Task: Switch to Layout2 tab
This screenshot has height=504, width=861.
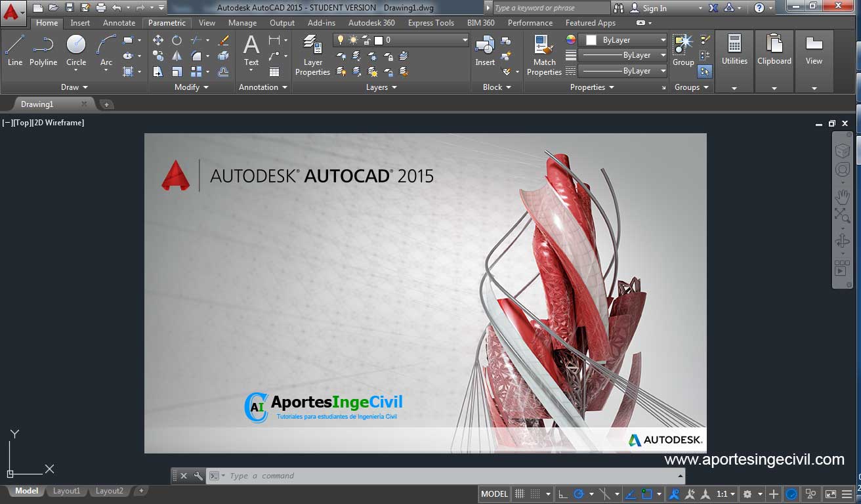Action: tap(109, 491)
